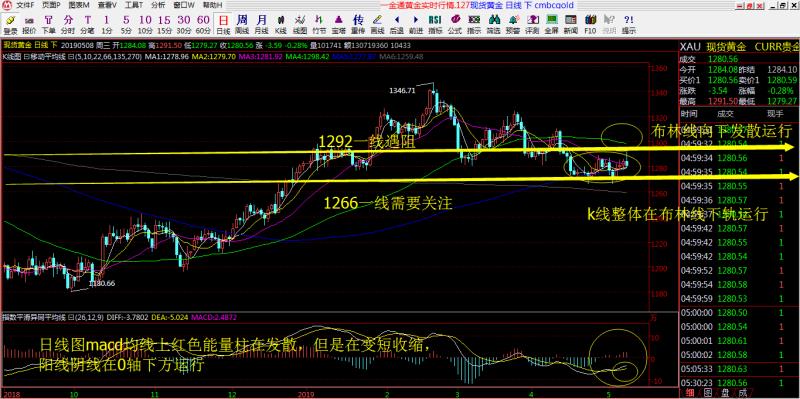Open the F10 info books icon
This screenshot has height=399, width=800.
[590, 24]
